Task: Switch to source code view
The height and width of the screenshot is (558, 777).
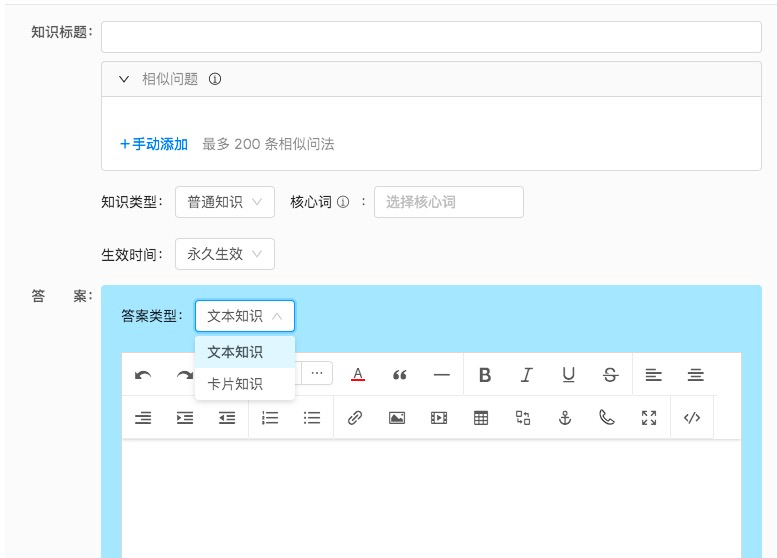Action: (x=692, y=418)
